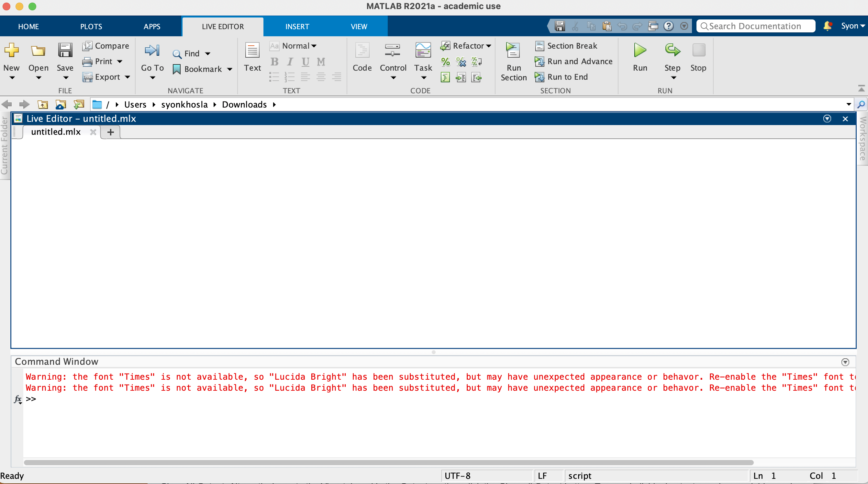Image resolution: width=868 pixels, height=484 pixels.
Task: Switch to the HOME tab
Action: tap(28, 26)
